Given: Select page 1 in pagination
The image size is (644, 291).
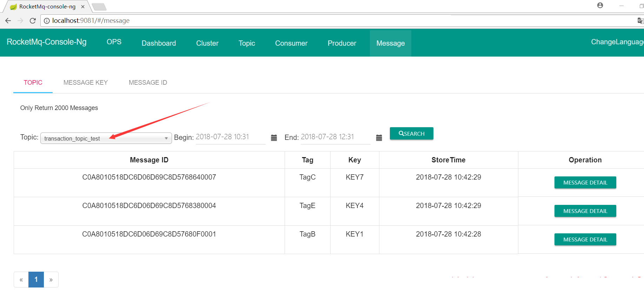Looking at the screenshot, I should (36, 280).
